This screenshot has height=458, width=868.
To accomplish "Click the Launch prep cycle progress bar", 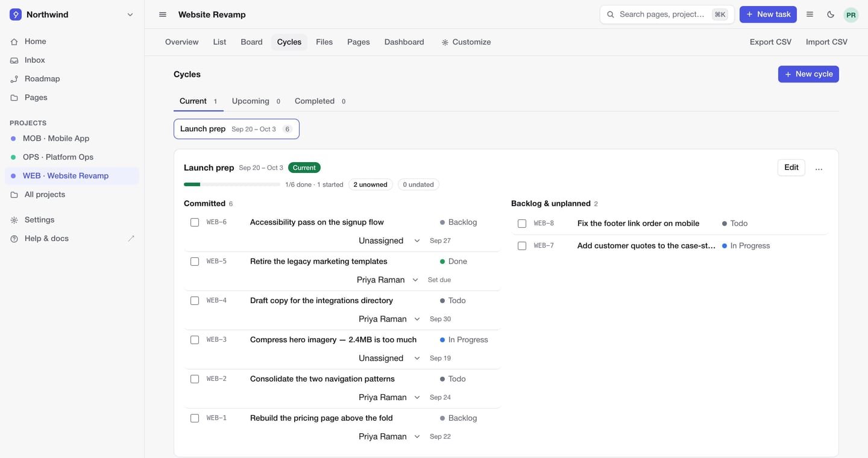I will coord(232,184).
